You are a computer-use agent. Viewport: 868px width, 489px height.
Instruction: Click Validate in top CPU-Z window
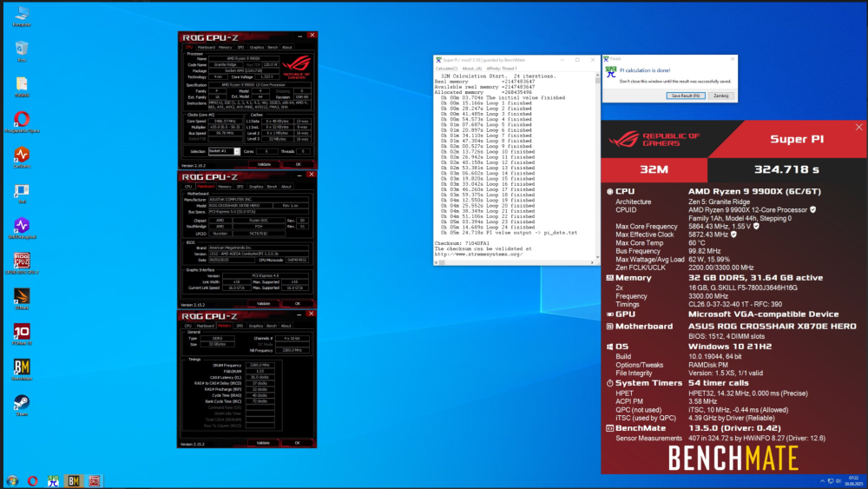[x=264, y=164]
